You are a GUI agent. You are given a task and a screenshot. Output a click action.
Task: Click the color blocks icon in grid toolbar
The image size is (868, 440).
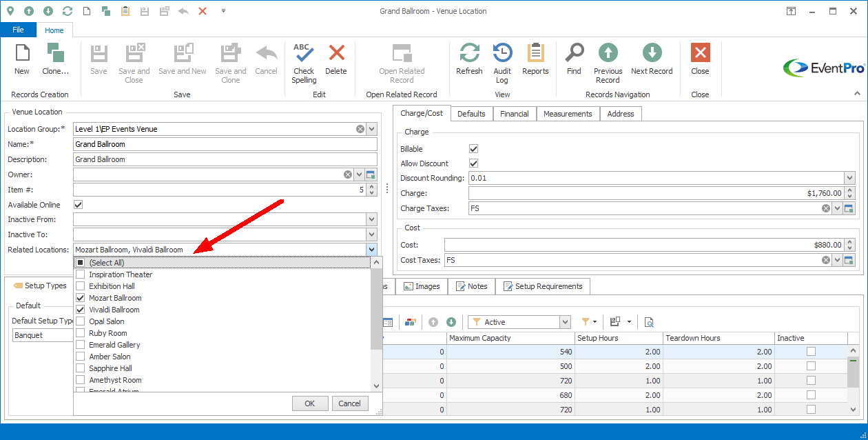[x=411, y=322]
